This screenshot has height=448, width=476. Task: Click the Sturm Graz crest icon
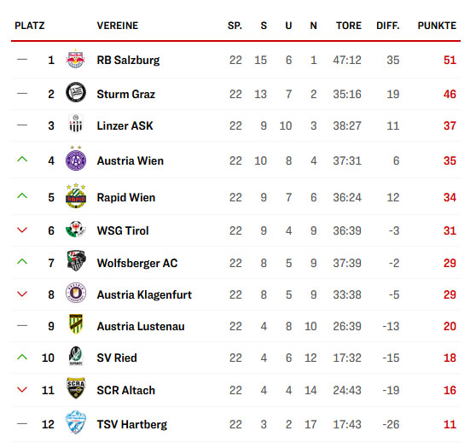click(x=76, y=92)
